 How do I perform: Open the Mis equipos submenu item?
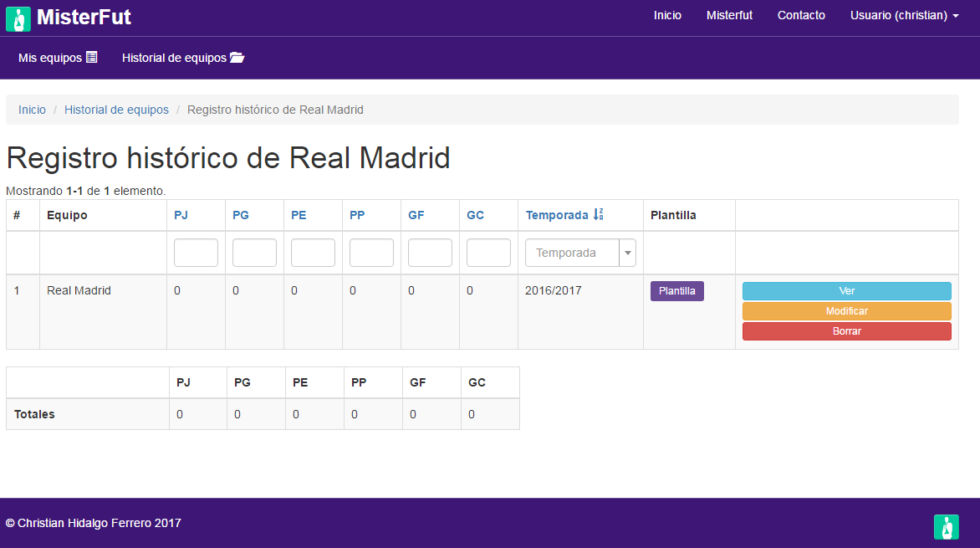58,58
